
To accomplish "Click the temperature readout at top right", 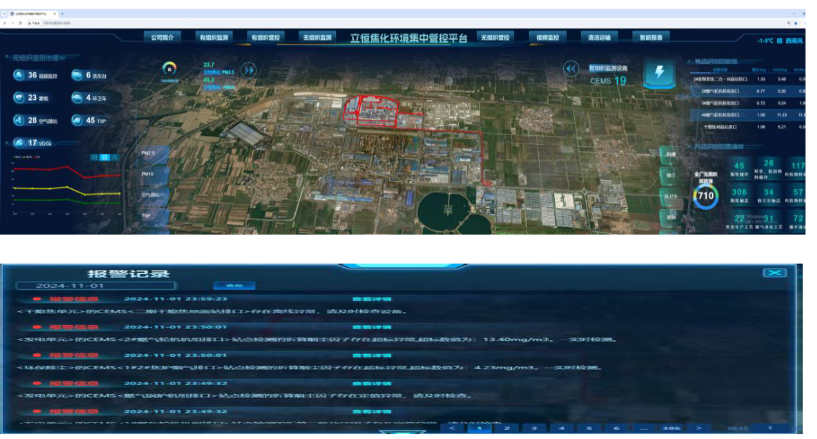I will point(765,40).
